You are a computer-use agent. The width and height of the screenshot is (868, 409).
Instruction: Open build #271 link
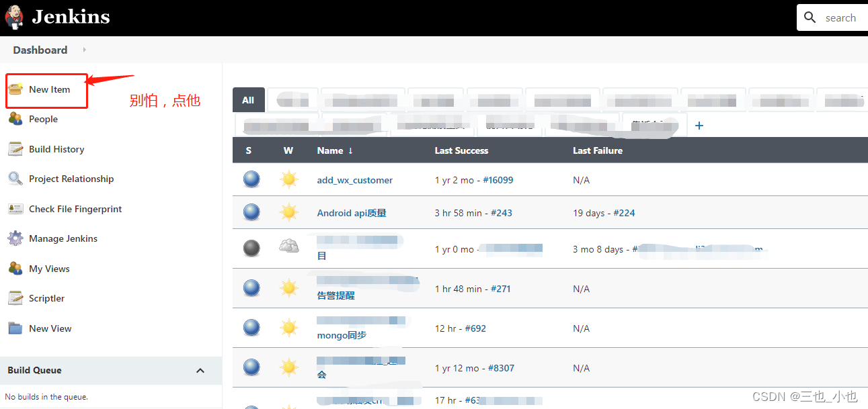[501, 289]
